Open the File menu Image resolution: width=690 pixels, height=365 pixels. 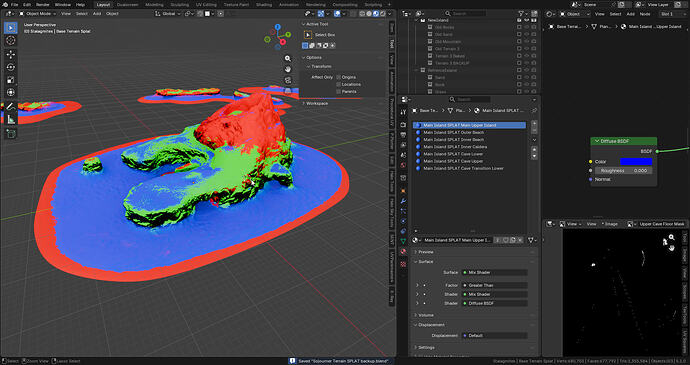14,4
